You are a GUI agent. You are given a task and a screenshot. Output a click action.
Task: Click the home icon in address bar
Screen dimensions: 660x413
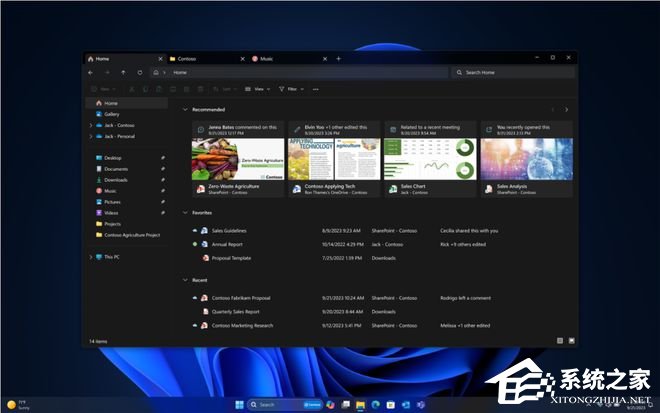tap(156, 72)
